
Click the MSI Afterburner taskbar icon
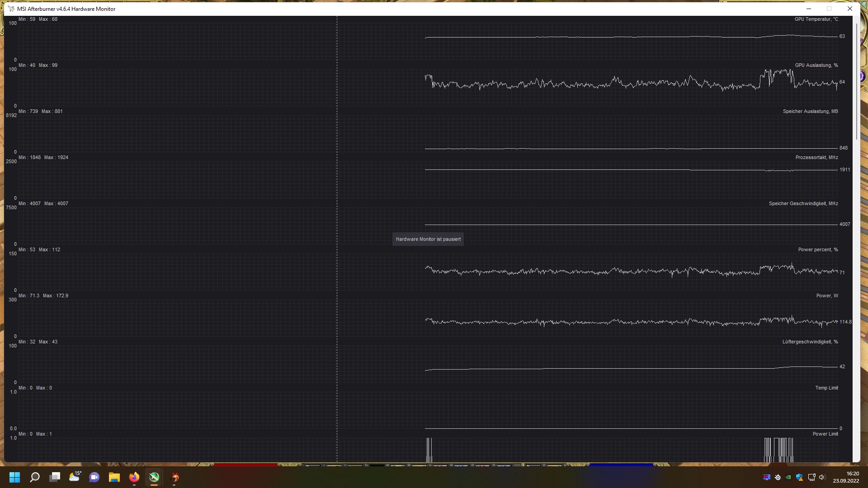click(154, 477)
